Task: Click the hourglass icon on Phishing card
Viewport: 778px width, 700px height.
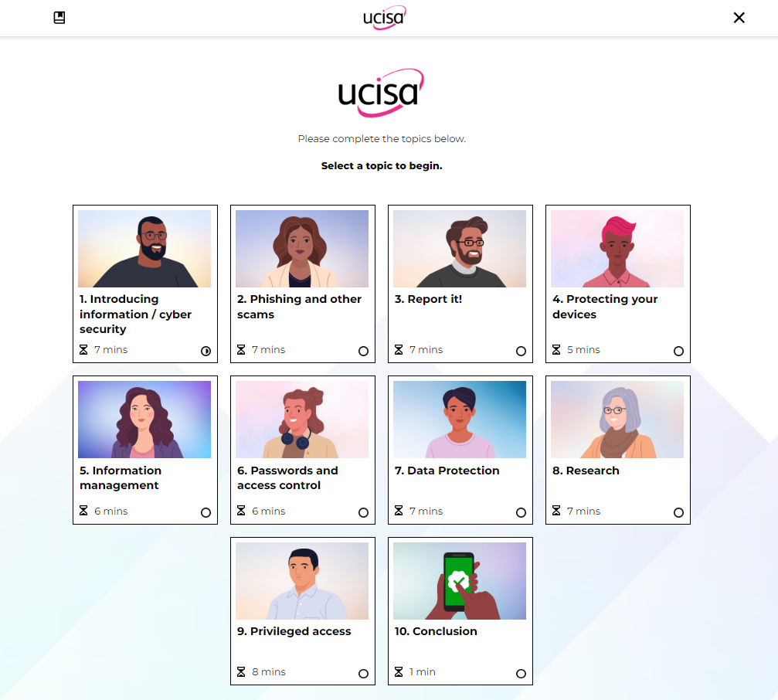Action: 241,350
